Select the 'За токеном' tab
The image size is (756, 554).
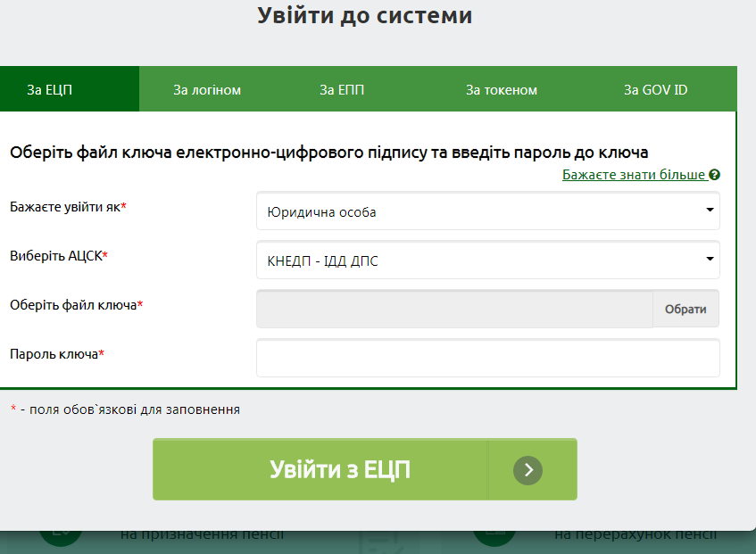coord(502,89)
